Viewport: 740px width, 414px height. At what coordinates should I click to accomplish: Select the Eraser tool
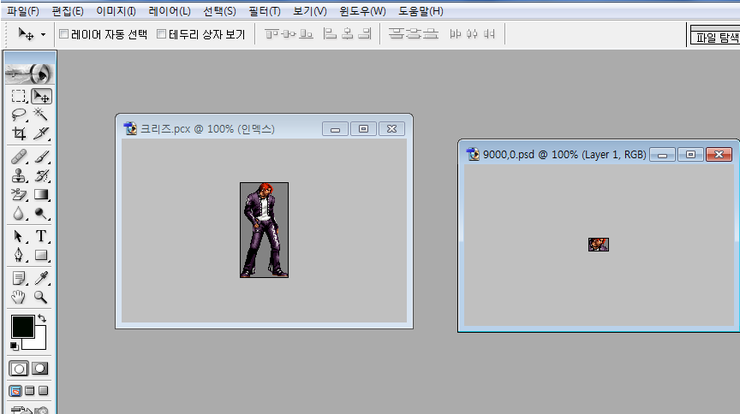tap(19, 194)
